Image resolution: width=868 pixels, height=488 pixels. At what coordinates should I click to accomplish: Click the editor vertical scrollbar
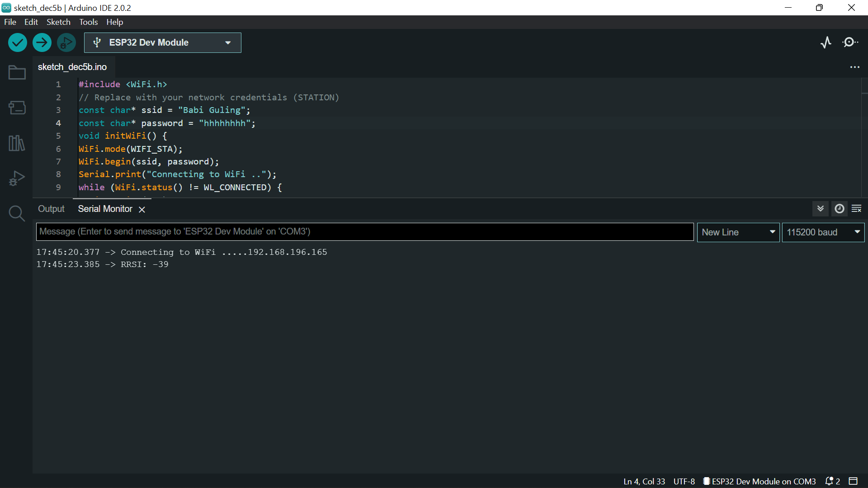pos(864,136)
